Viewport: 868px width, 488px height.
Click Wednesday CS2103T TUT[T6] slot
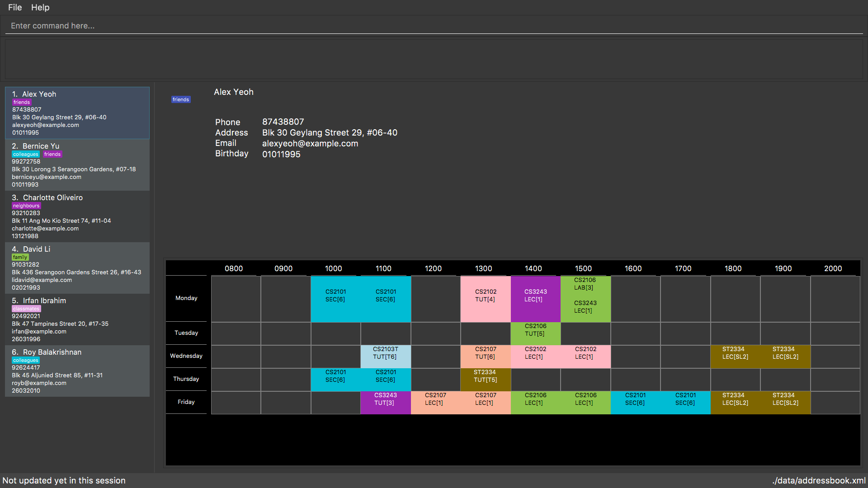click(x=386, y=357)
